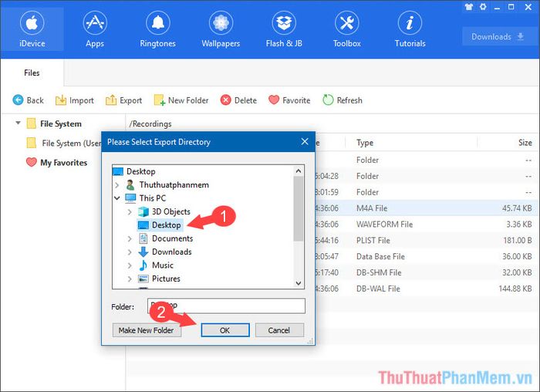Select File System (User) in the sidebar
This screenshot has height=392, width=540.
click(x=64, y=143)
